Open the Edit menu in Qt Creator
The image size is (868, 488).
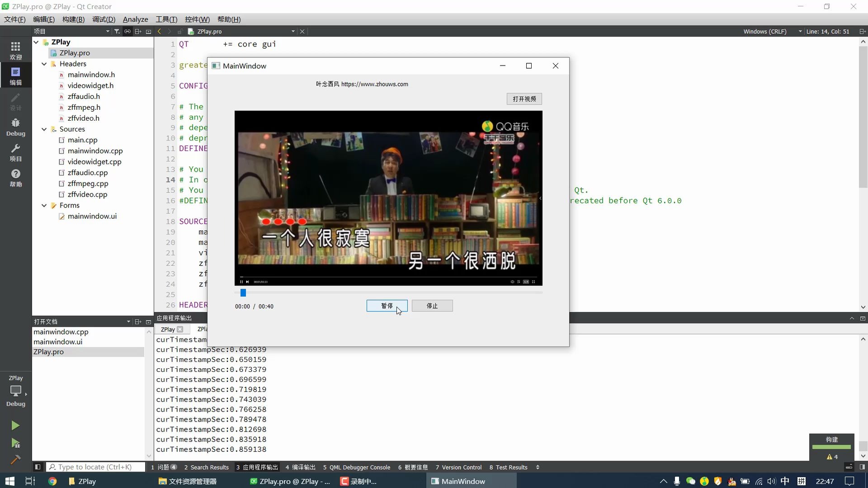(44, 19)
